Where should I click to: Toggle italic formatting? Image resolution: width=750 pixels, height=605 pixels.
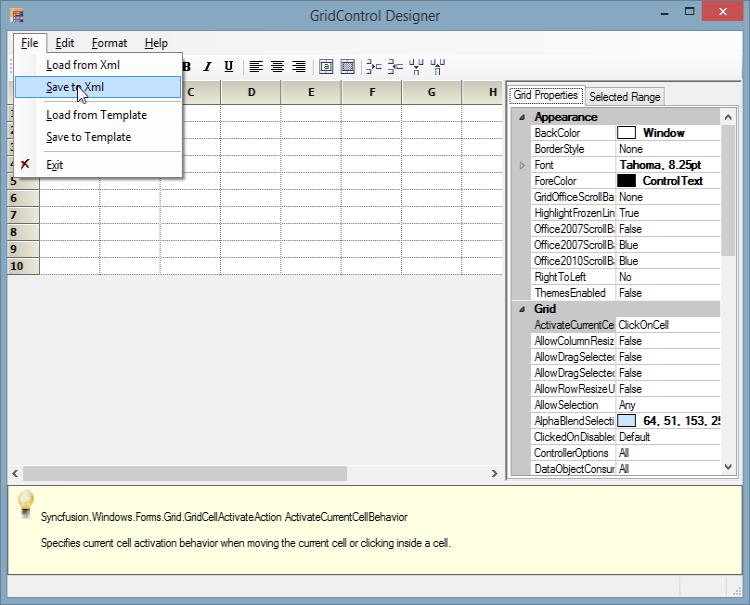click(207, 66)
